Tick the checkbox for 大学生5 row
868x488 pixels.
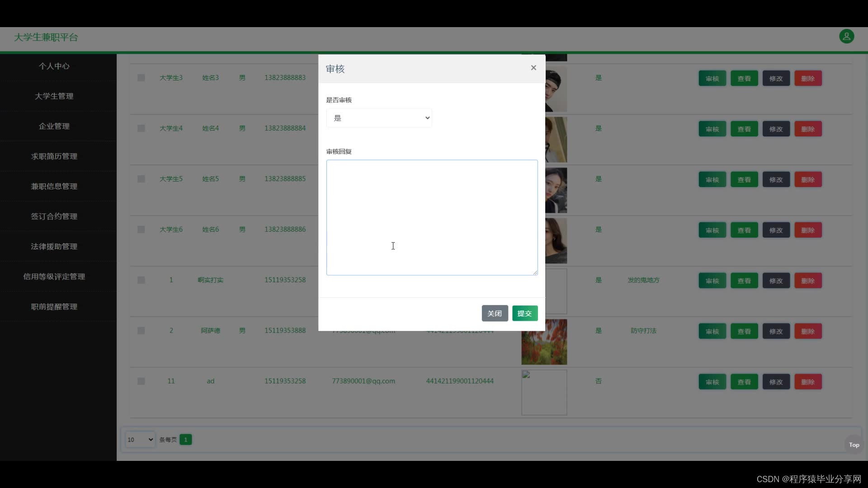141,179
